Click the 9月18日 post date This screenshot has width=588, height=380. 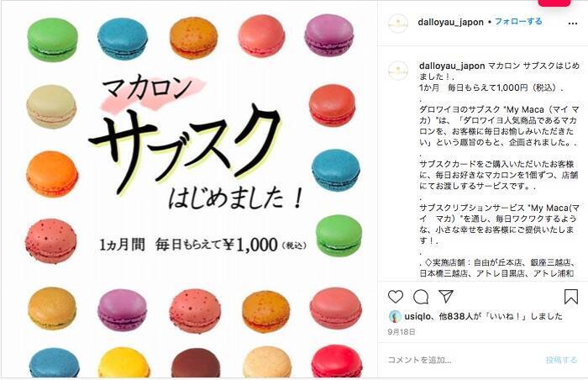402,332
